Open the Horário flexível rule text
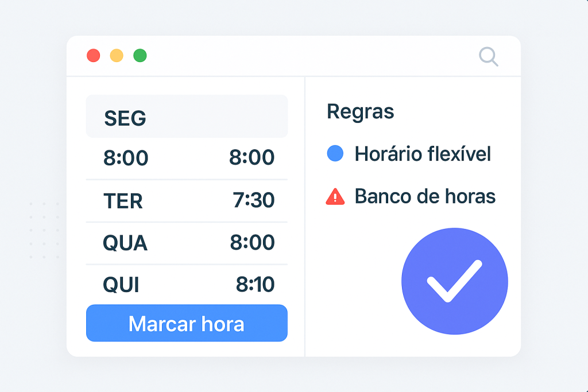This screenshot has height=392, width=588. (423, 154)
